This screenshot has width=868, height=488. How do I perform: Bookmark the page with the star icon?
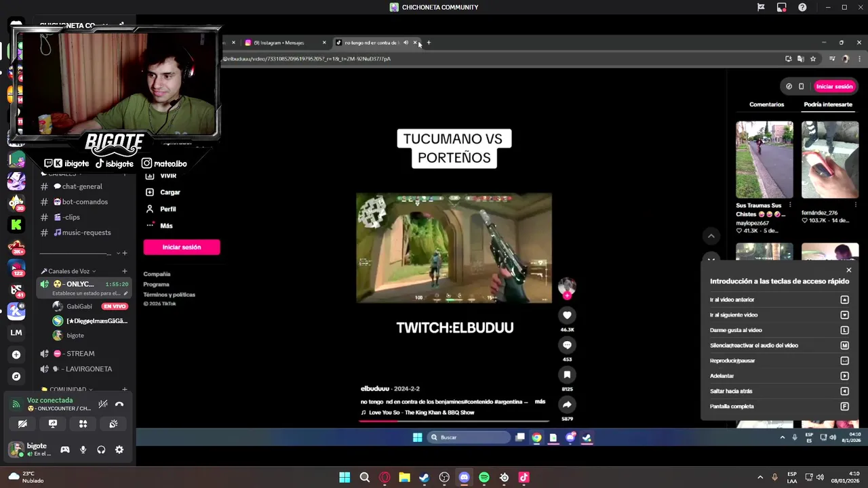tap(813, 59)
